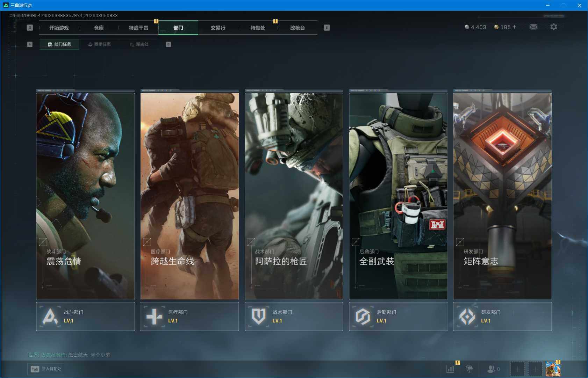Image resolution: width=588 pixels, height=378 pixels.
Task: Click the player avatar in bottom corner
Action: [x=553, y=369]
